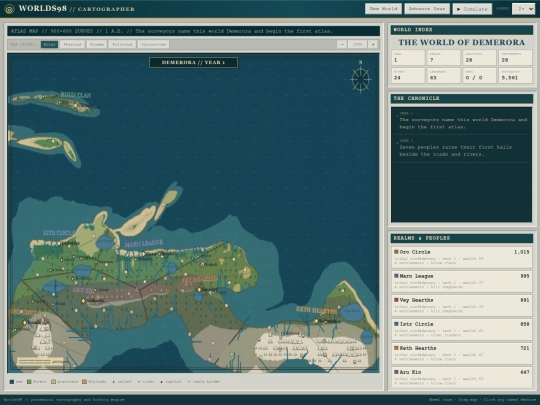
Task: Click the THE CHRONICLE panel header
Action: pos(462,98)
